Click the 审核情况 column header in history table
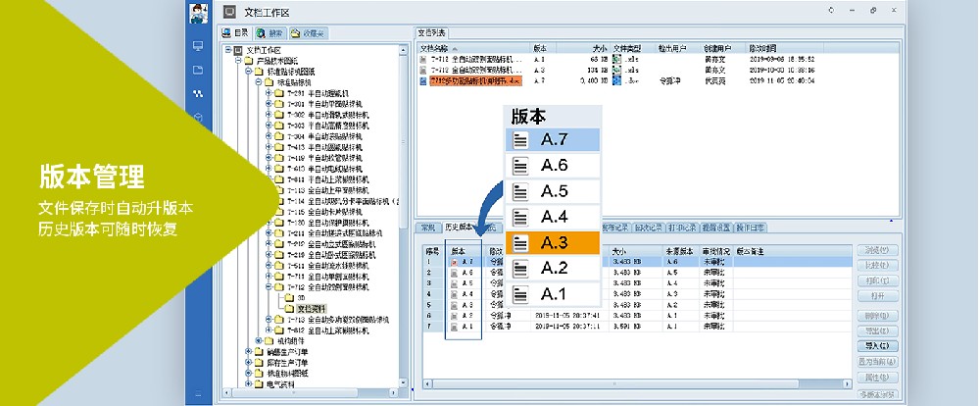Screen dimensions: 980x406 pos(715,251)
